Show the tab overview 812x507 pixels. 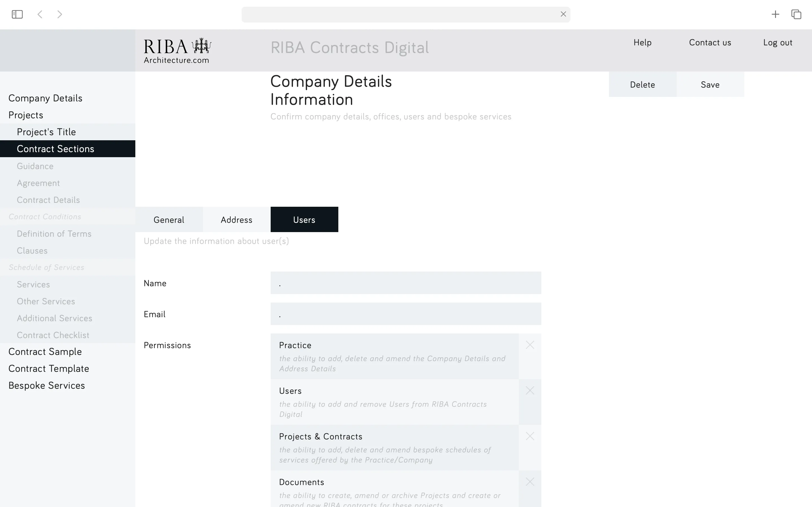click(796, 14)
